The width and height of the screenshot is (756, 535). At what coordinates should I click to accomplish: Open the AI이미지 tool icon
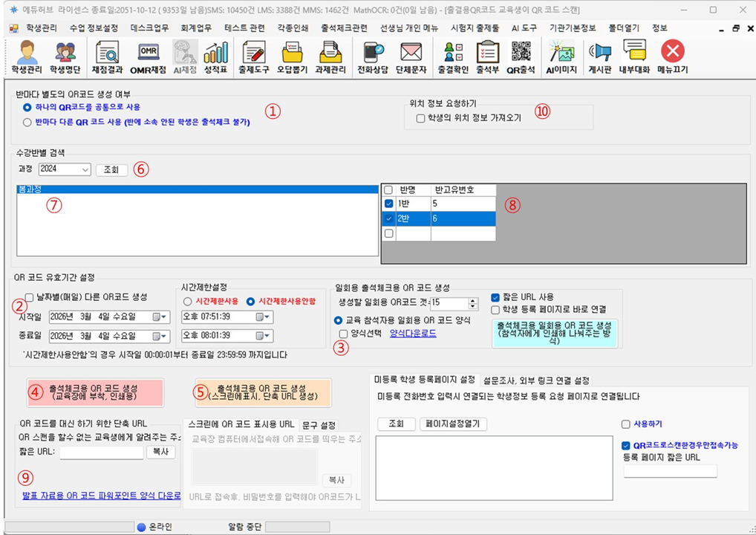[x=561, y=56]
